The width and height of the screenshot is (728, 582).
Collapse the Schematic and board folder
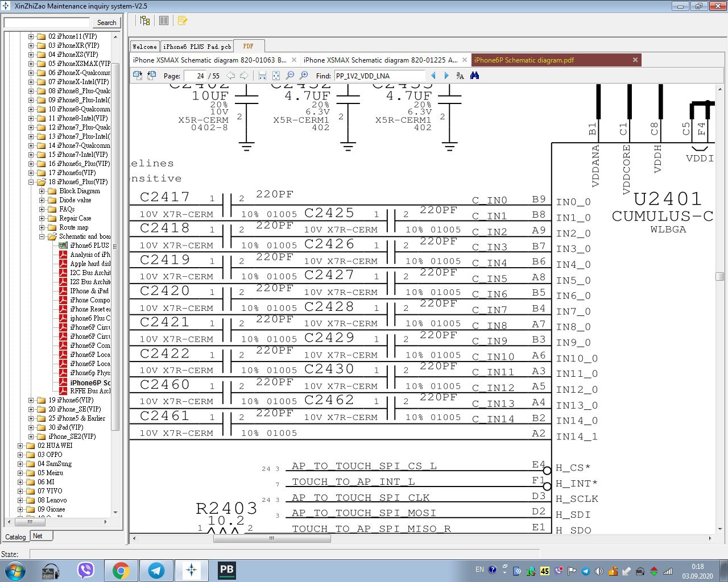(42, 236)
